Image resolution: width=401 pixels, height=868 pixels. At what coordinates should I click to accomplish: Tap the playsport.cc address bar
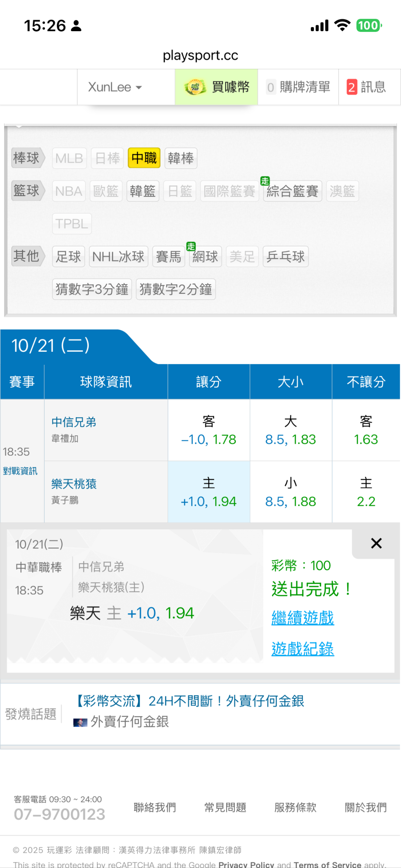pyautogui.click(x=200, y=55)
